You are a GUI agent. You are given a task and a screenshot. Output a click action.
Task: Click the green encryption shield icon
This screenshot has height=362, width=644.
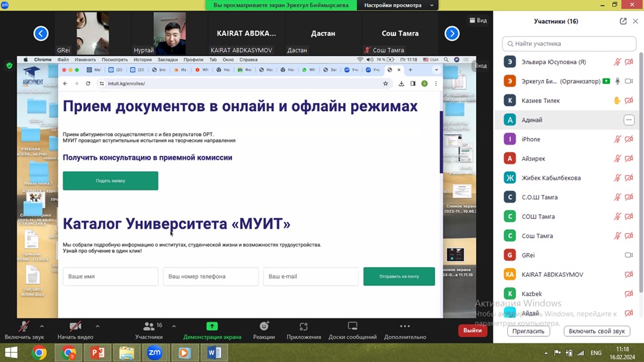click(x=9, y=65)
